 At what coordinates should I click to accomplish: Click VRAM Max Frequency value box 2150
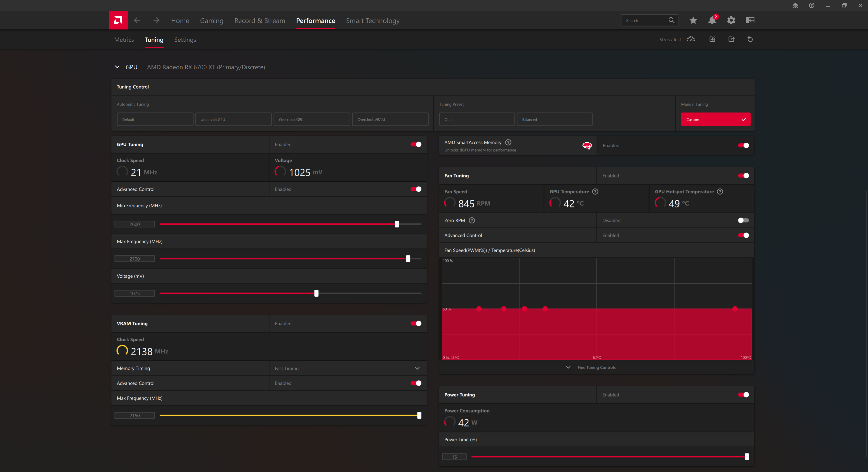tap(134, 415)
